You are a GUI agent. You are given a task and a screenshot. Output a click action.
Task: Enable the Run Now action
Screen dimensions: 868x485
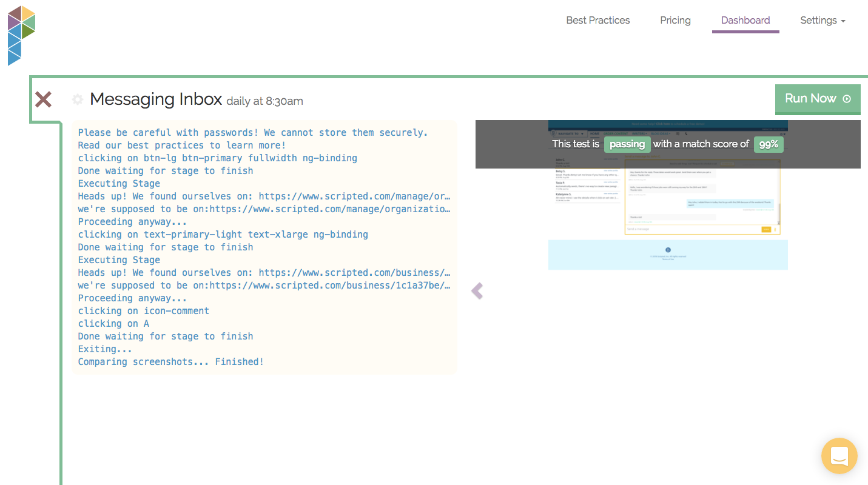coord(818,98)
